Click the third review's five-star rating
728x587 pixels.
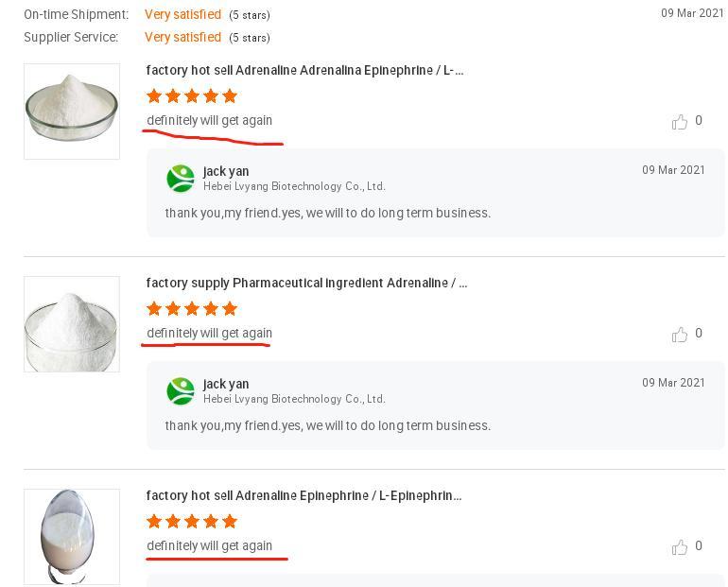[192, 522]
